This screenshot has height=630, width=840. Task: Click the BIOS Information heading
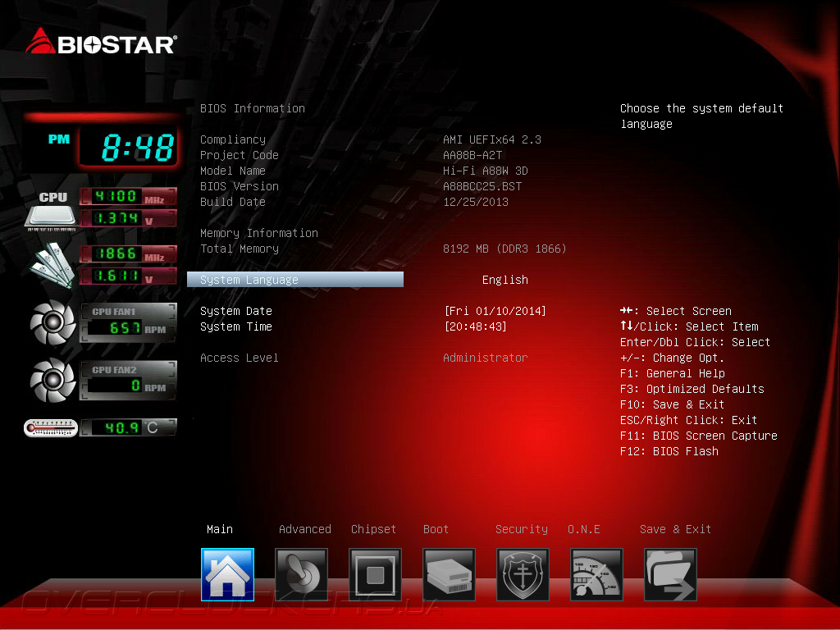tap(253, 108)
